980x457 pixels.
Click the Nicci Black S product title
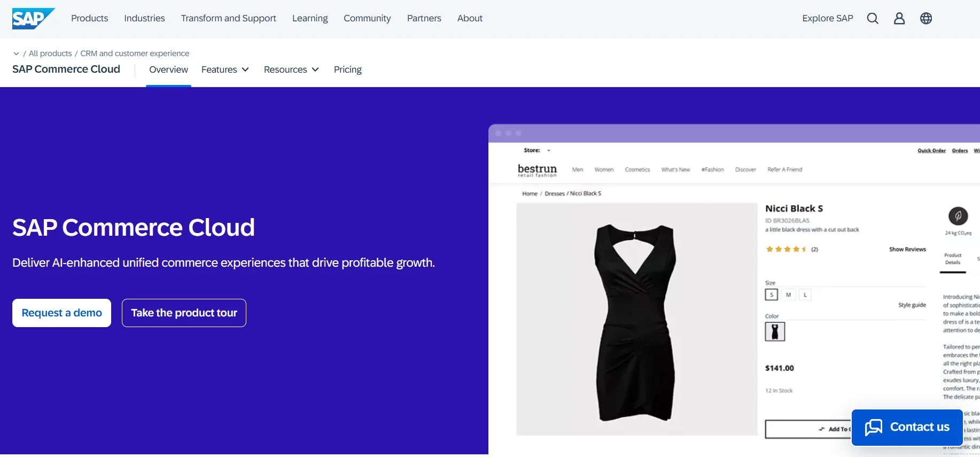(794, 208)
